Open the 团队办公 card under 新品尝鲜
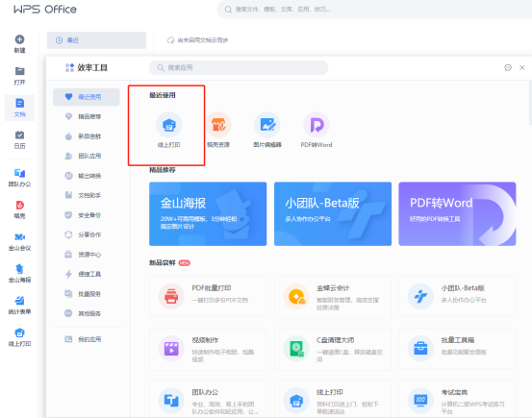The width and height of the screenshot is (532, 418). (x=208, y=399)
